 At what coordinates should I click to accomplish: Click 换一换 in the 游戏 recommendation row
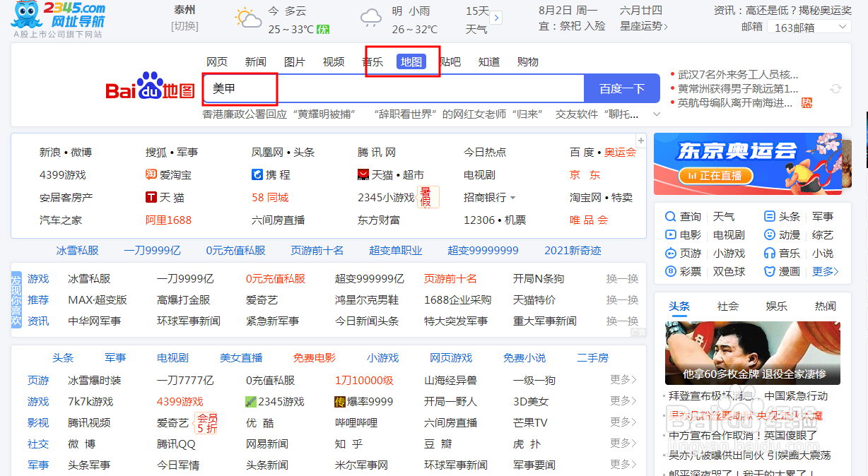[622, 278]
